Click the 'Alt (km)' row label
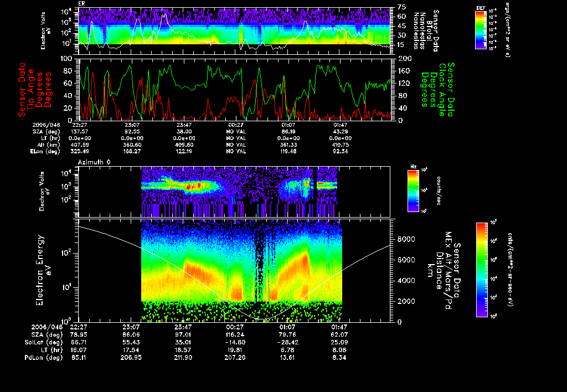Image resolution: width=567 pixels, height=392 pixels. click(49, 145)
